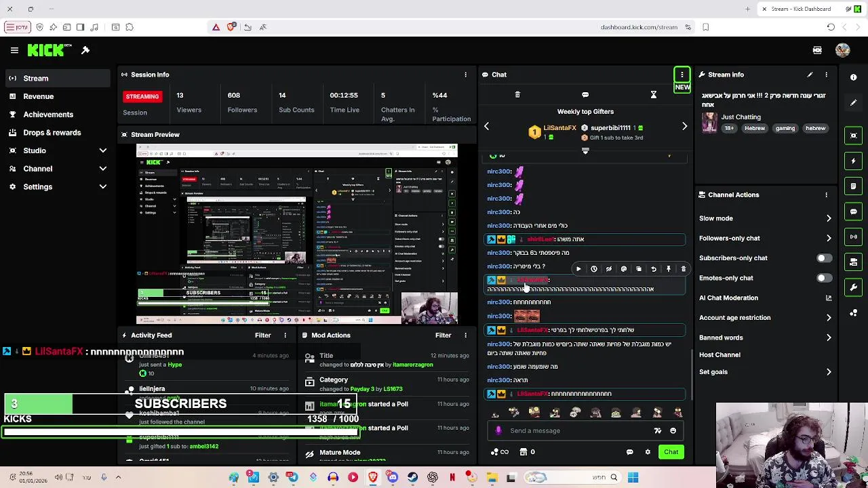Open Activity Feed Filter

pyautogui.click(x=262, y=335)
